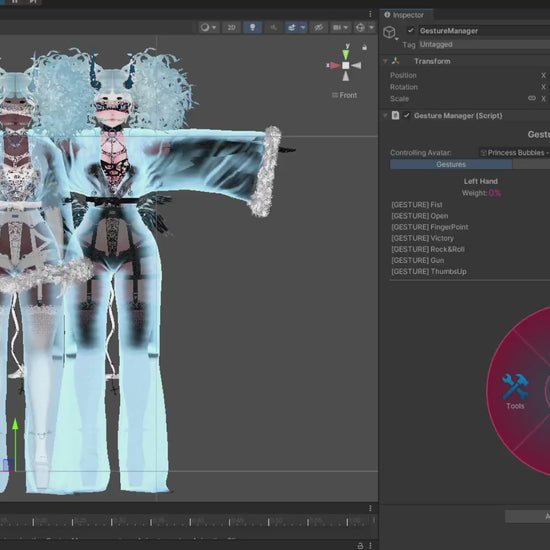Open the bottom panel kebab menu
Screen dimensions: 550x550
click(370, 508)
